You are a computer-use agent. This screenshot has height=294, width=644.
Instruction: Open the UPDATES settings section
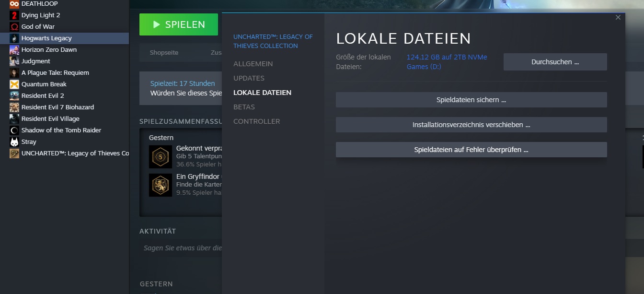249,78
